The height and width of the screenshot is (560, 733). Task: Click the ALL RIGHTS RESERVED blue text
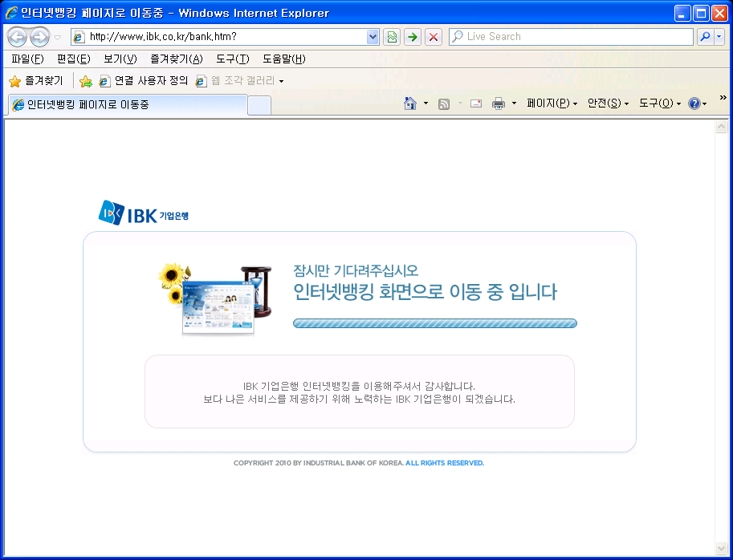[x=445, y=463]
